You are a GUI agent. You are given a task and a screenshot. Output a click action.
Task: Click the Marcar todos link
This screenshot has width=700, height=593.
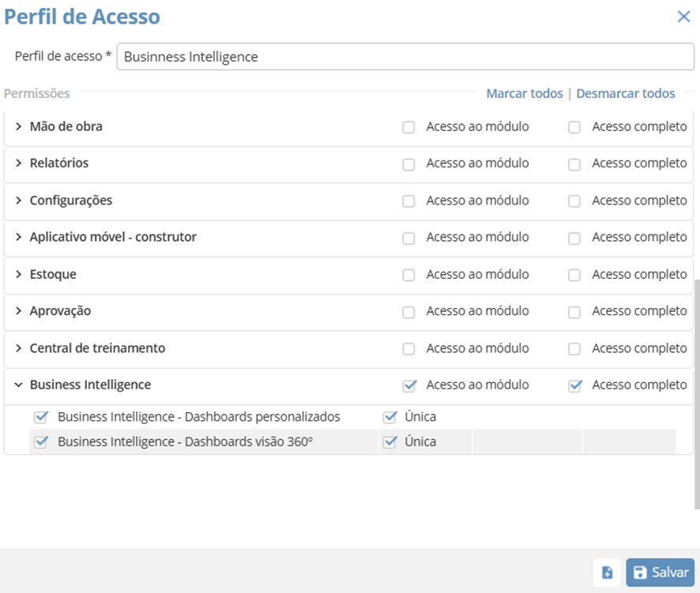click(x=524, y=93)
